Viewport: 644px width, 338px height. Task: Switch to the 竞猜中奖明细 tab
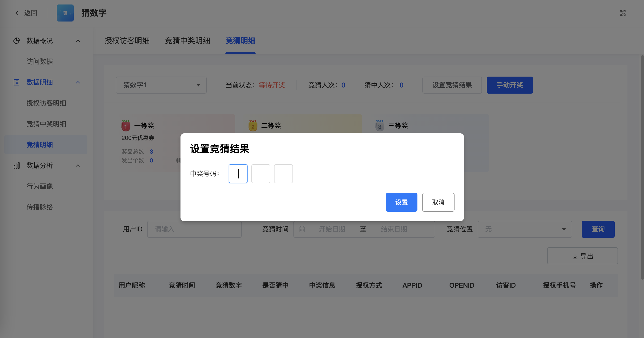click(188, 41)
